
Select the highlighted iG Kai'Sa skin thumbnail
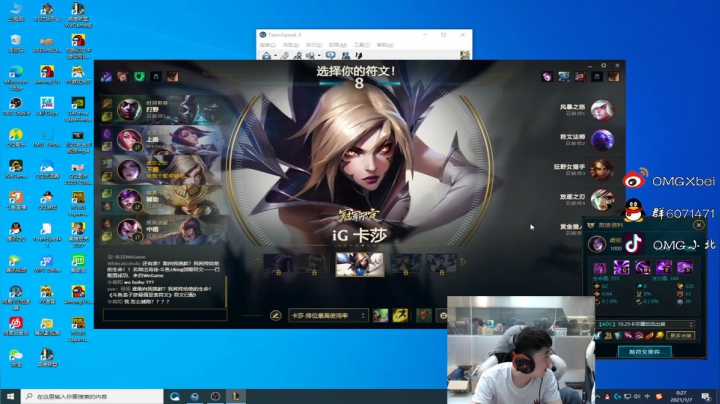(360, 264)
